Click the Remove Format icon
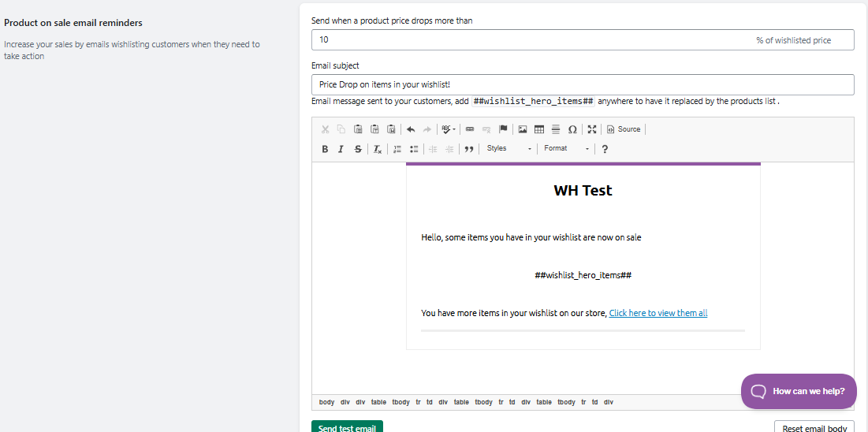 (378, 149)
